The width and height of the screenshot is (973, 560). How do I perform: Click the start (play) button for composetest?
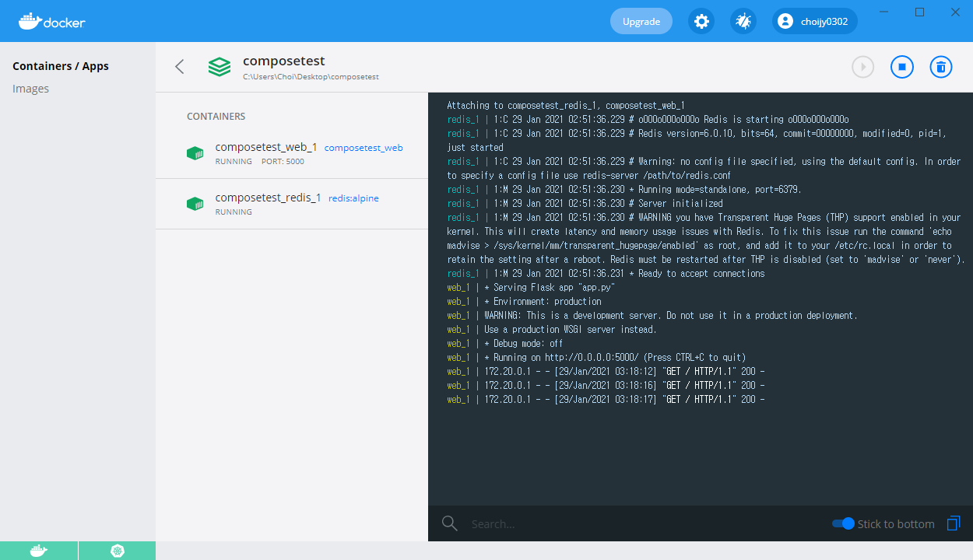click(862, 67)
